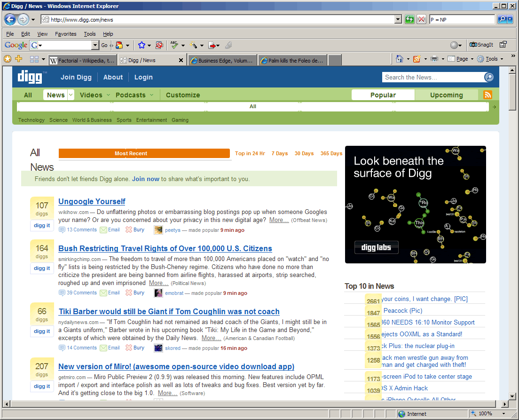Click the browser Forward arrow button
Screen dimensions: 519x420
[x=23, y=20]
